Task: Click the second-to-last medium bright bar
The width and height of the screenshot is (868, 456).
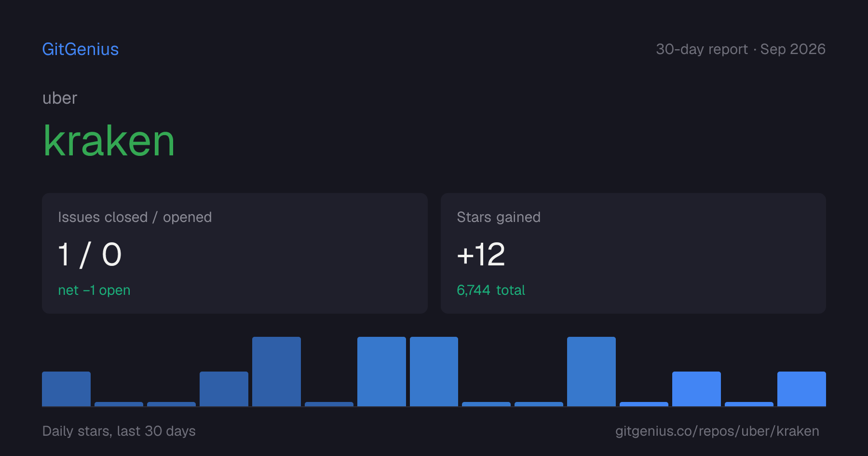Action: 696,389
